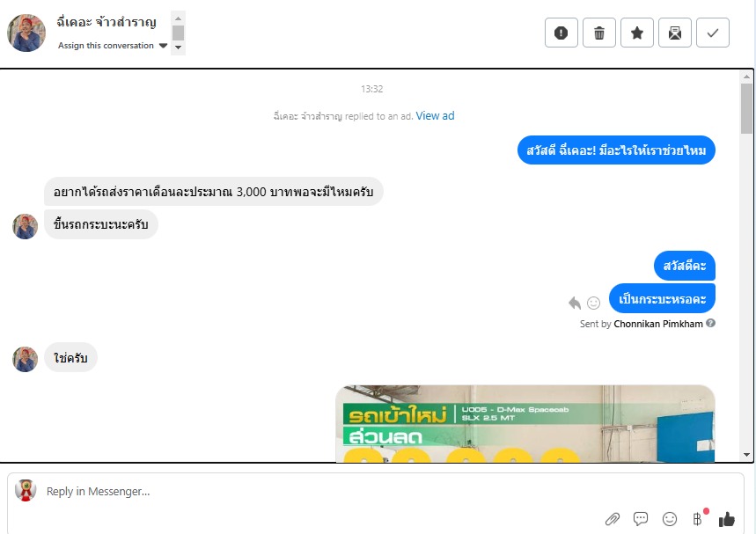Click header scroll down arrow
The image size is (756, 534).
179,48
